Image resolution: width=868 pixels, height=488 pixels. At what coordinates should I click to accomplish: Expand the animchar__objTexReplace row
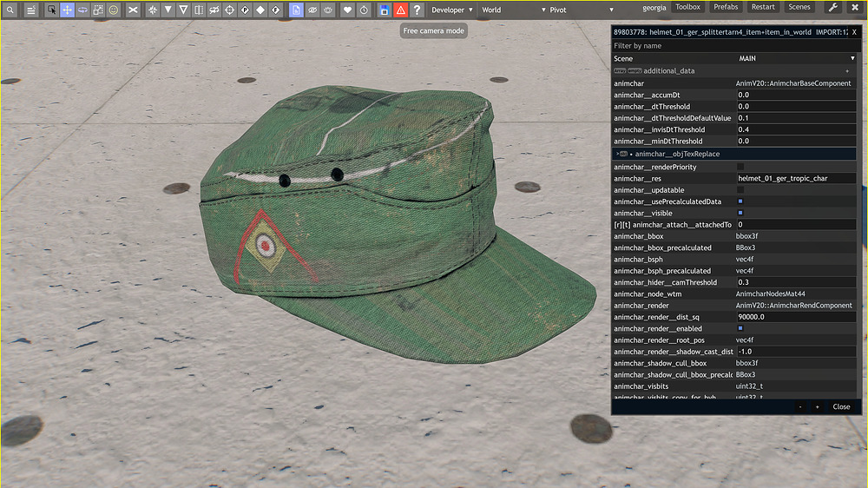pos(734,154)
